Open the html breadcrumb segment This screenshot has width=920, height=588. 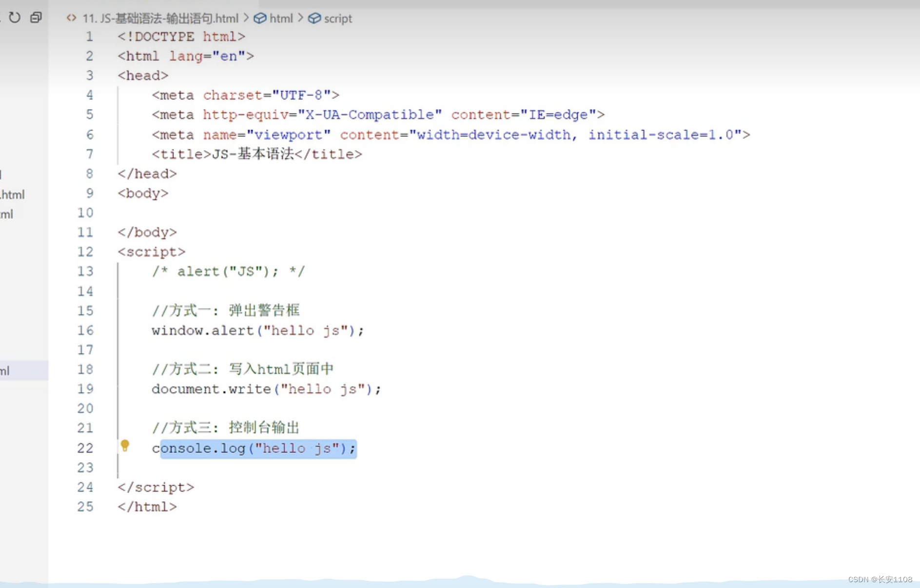(281, 19)
